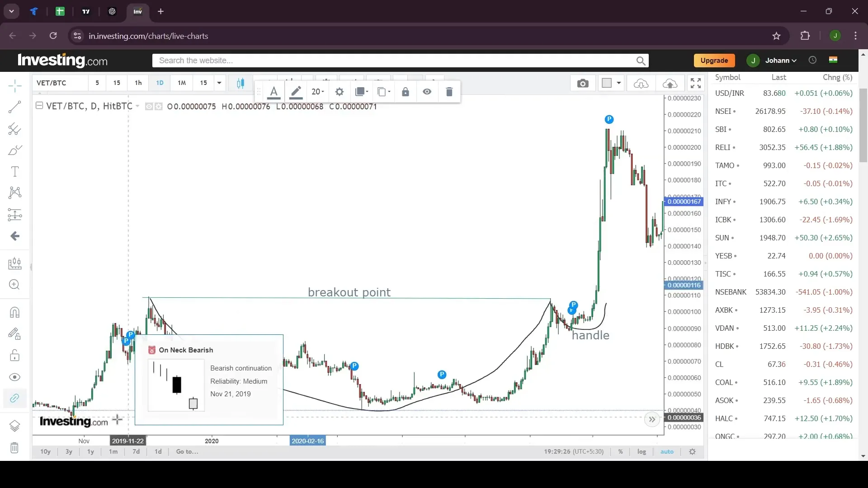Delete selected drawing with trash icon
Screen dimensions: 868x488
449,92
